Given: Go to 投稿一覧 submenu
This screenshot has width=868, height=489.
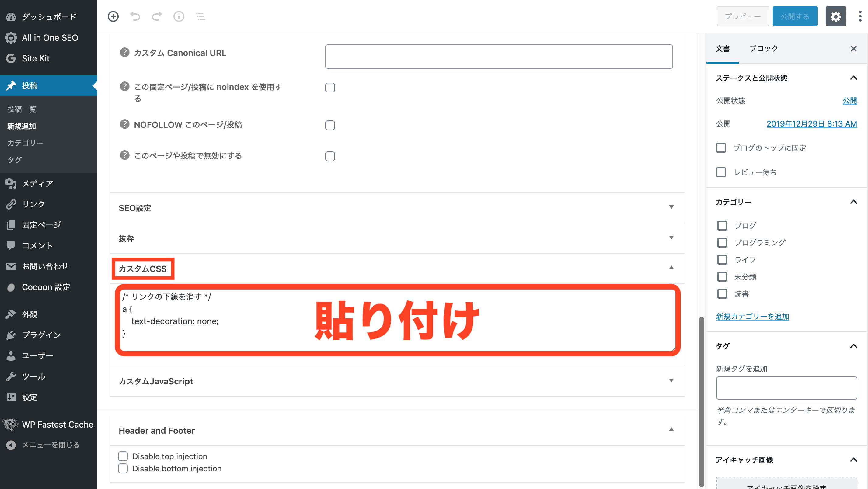Looking at the screenshot, I should (x=22, y=109).
